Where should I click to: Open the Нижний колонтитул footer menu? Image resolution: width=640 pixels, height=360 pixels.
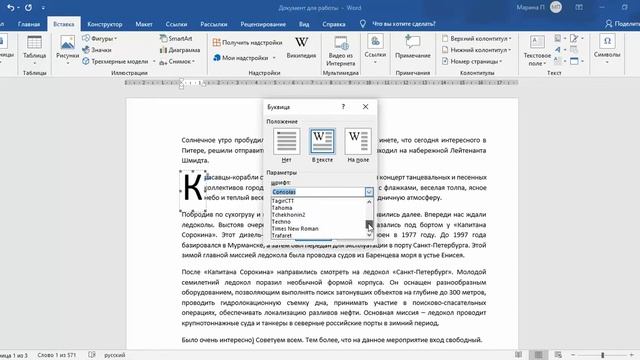point(476,50)
